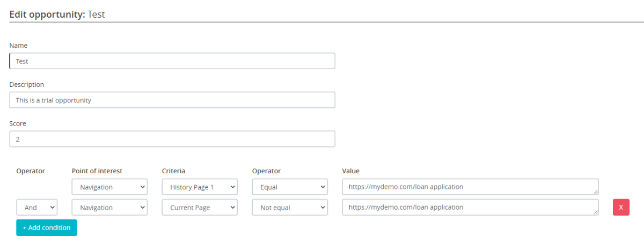Focus the Description text field
This screenshot has width=644, height=243.
(172, 100)
